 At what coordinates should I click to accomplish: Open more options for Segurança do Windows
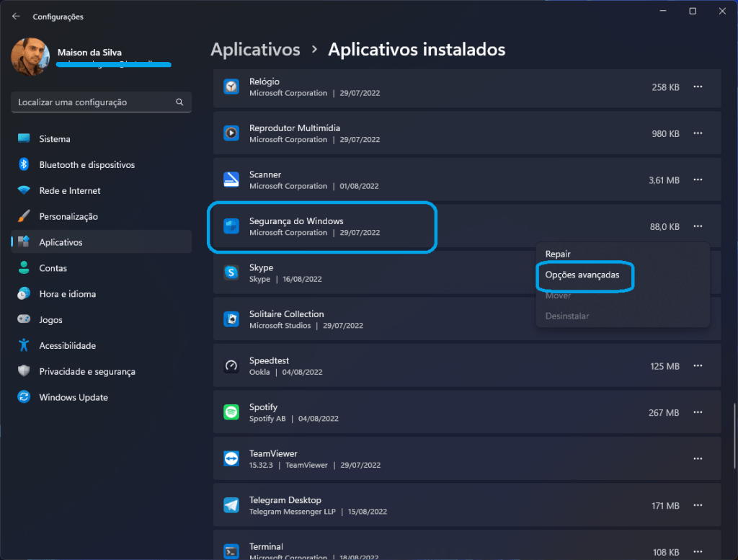[x=698, y=226]
